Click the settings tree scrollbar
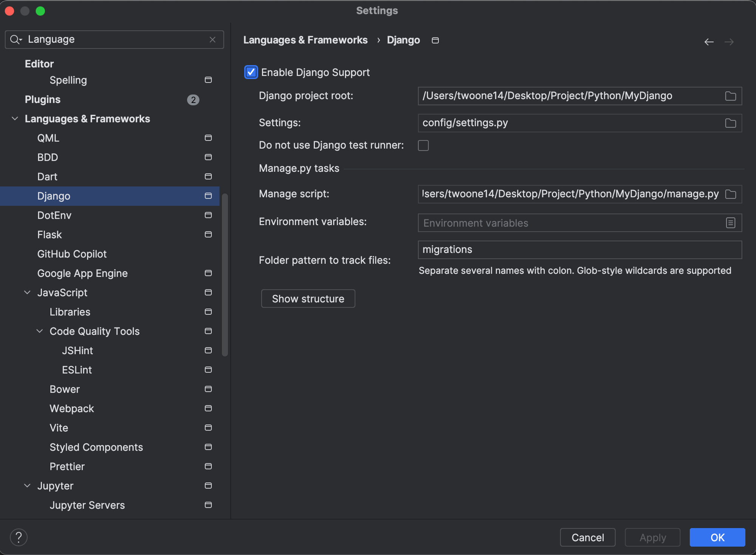Image resolution: width=756 pixels, height=555 pixels. [225, 275]
